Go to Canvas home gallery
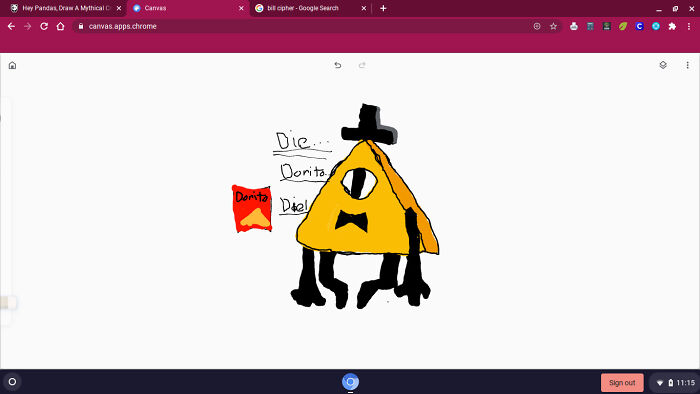The height and width of the screenshot is (394, 700). pos(12,66)
